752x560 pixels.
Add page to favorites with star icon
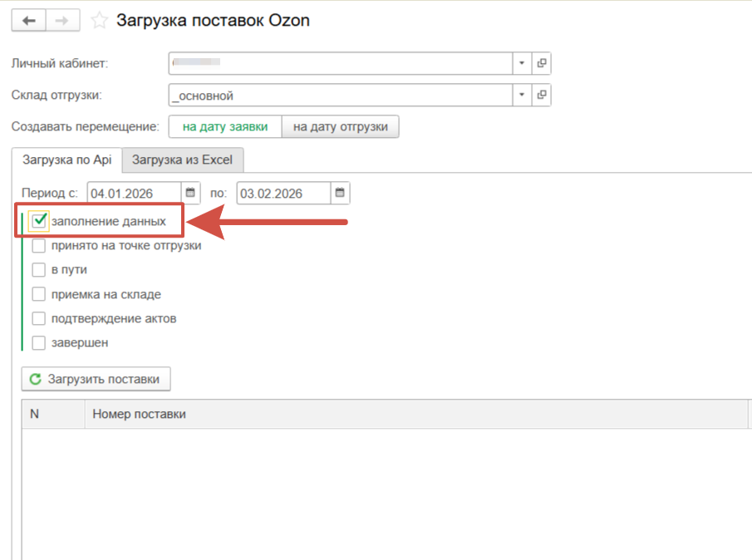click(x=100, y=21)
